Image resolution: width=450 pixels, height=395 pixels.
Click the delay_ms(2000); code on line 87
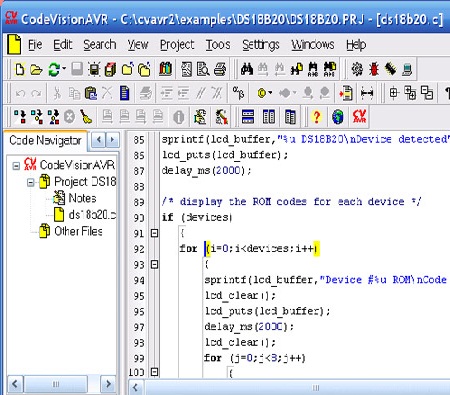coord(206,171)
